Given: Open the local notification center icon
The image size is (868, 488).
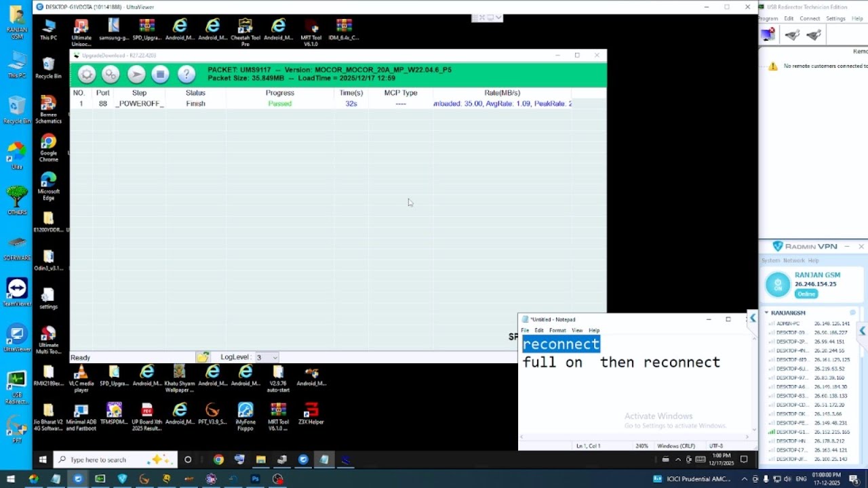Looking at the screenshot, I should pyautogui.click(x=854, y=479).
